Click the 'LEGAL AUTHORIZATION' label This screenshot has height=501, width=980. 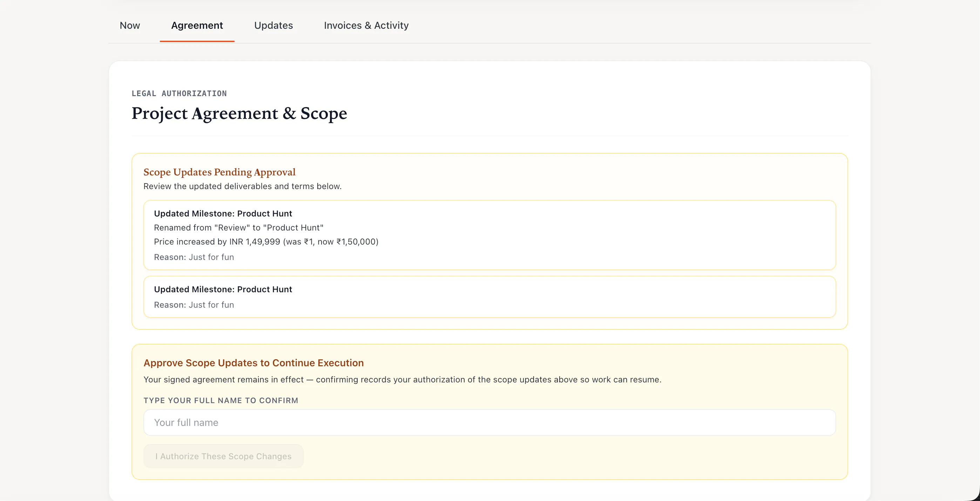(x=179, y=94)
